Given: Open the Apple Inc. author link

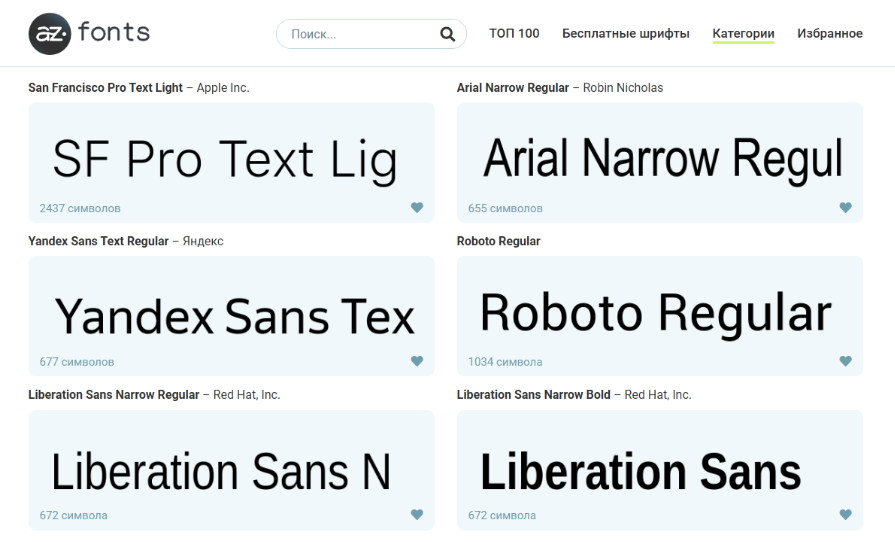Looking at the screenshot, I should [x=223, y=88].
